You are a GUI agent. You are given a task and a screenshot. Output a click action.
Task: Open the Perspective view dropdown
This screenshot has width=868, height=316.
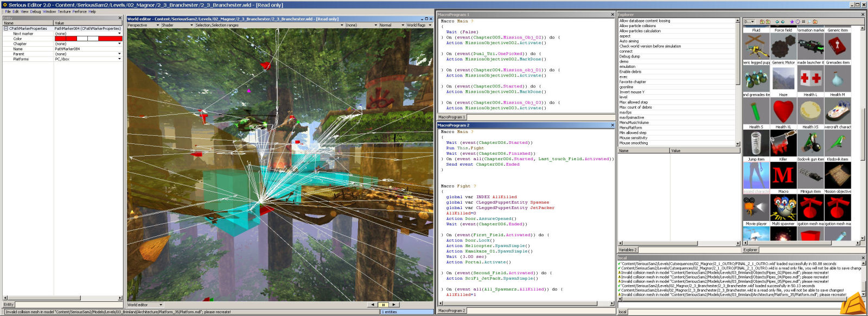click(x=144, y=25)
